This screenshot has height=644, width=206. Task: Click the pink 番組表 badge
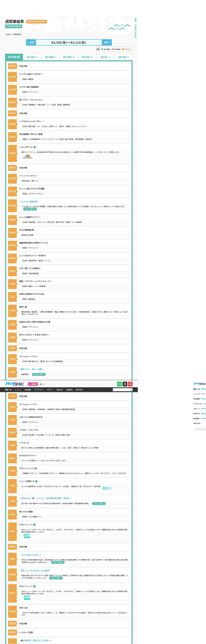point(33,384)
